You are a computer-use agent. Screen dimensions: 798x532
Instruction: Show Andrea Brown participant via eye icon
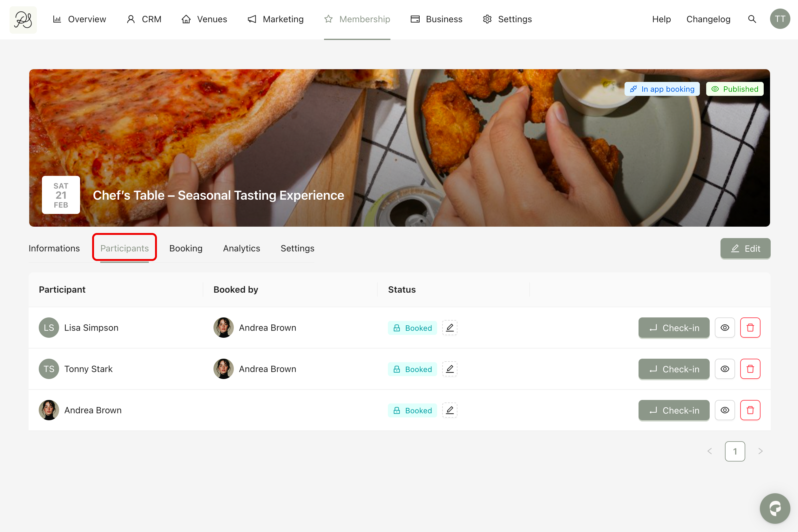click(x=725, y=410)
